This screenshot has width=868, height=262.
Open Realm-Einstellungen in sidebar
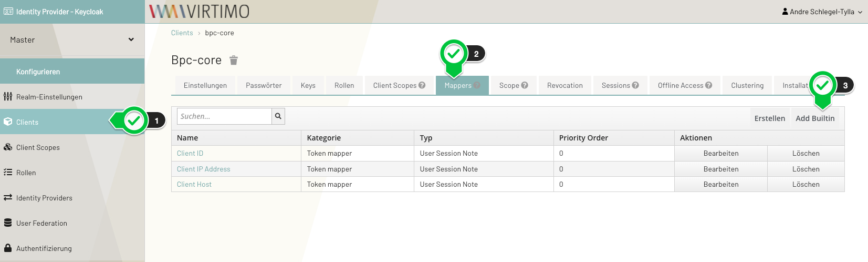tap(72, 97)
